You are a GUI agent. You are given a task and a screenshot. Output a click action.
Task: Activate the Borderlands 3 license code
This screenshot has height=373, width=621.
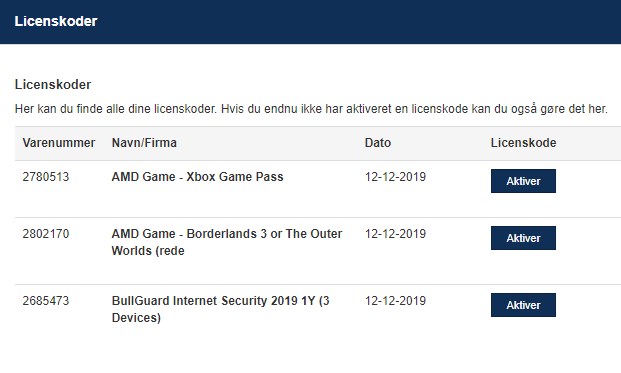click(x=523, y=238)
